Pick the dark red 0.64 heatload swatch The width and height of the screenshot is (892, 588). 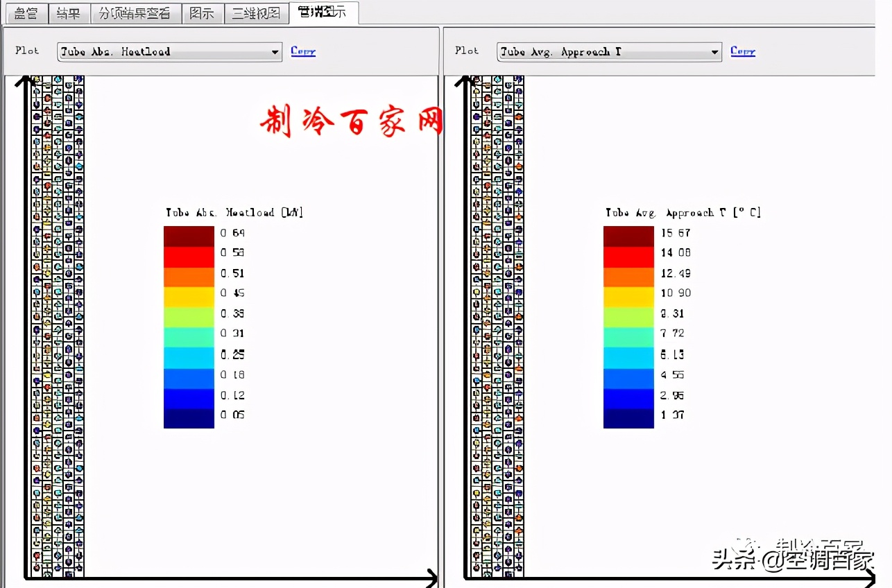189,236
